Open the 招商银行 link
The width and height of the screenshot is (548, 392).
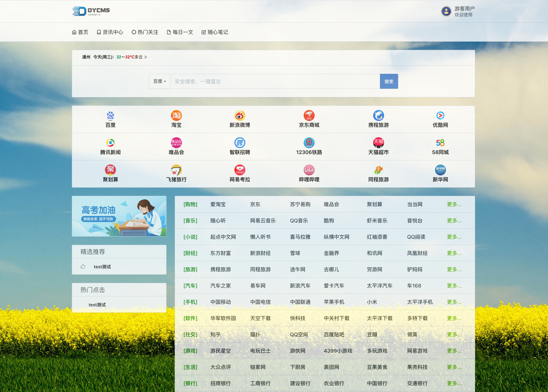220,383
